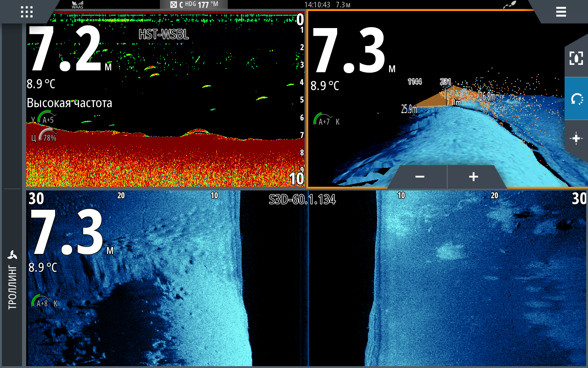Select the Высокая частота frequency label
Image resolution: width=588 pixels, height=368 pixels.
(69, 103)
